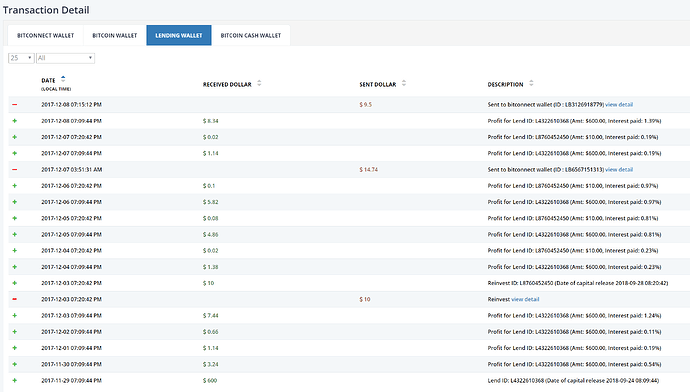This screenshot has height=392, width=690.
Task: Sort by Description column arrow
Action: tap(531, 83)
